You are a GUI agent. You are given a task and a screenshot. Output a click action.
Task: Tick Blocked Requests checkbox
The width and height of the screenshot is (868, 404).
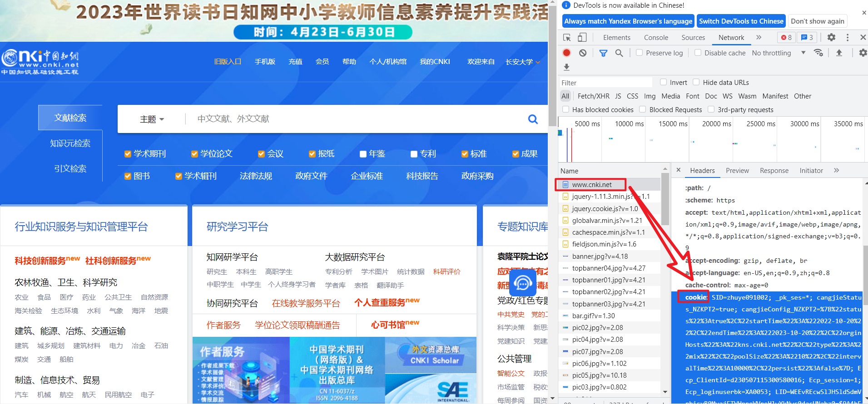[642, 109]
